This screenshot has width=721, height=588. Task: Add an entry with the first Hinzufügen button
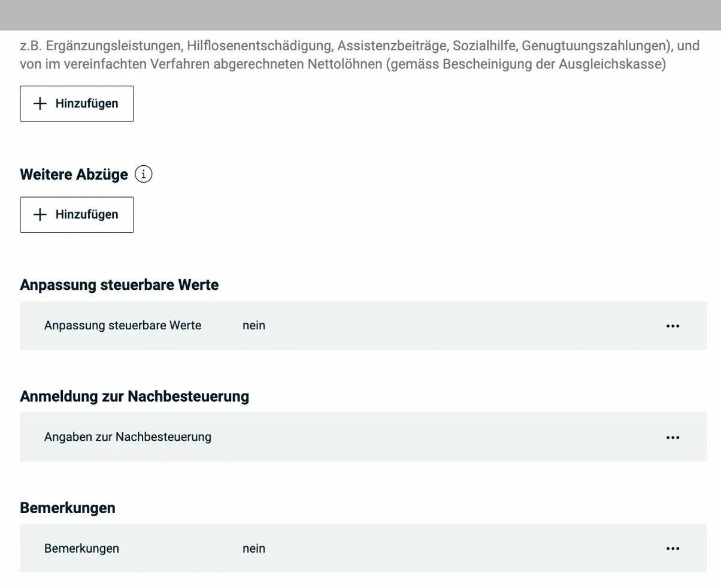click(77, 104)
